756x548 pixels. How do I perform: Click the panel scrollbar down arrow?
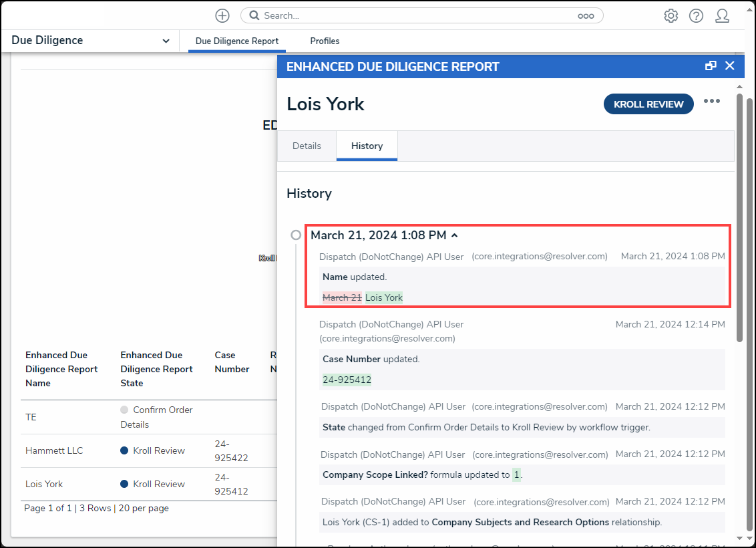pyautogui.click(x=739, y=539)
